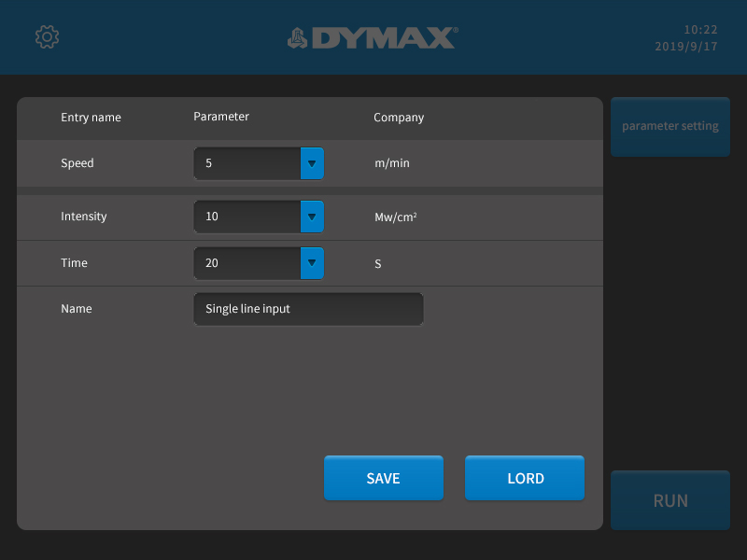Click the Parameter column header
The width and height of the screenshot is (747, 560).
[x=221, y=117]
